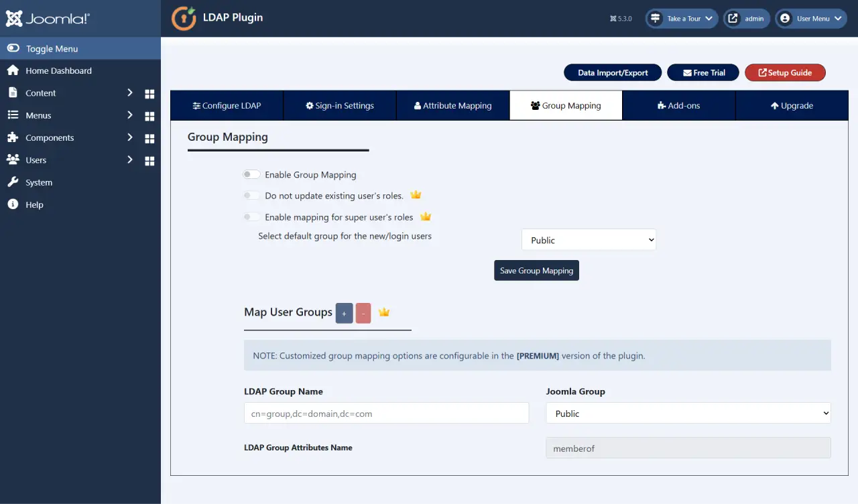858x504 pixels.
Task: Click the System wrench icon
Action: 13,182
